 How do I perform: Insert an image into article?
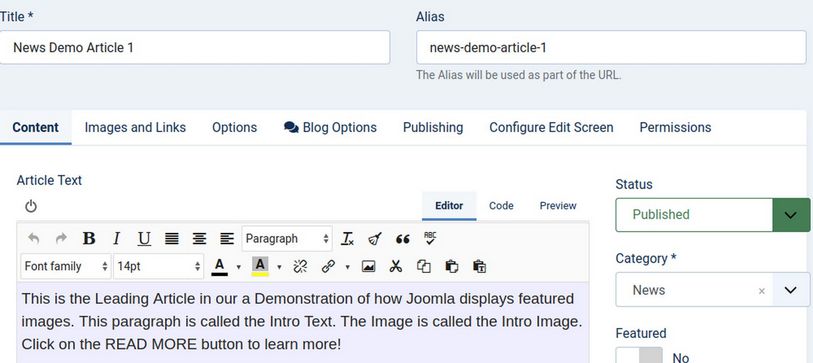(x=369, y=267)
